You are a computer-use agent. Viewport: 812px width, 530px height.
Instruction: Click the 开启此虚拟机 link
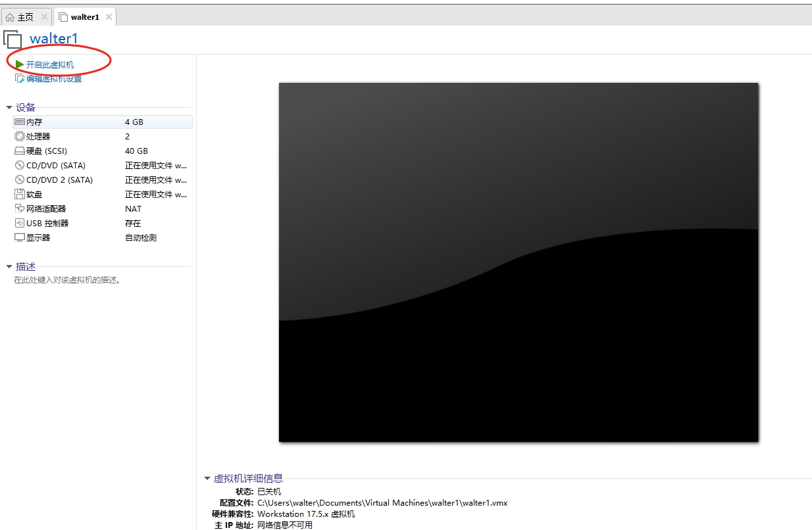coord(50,65)
